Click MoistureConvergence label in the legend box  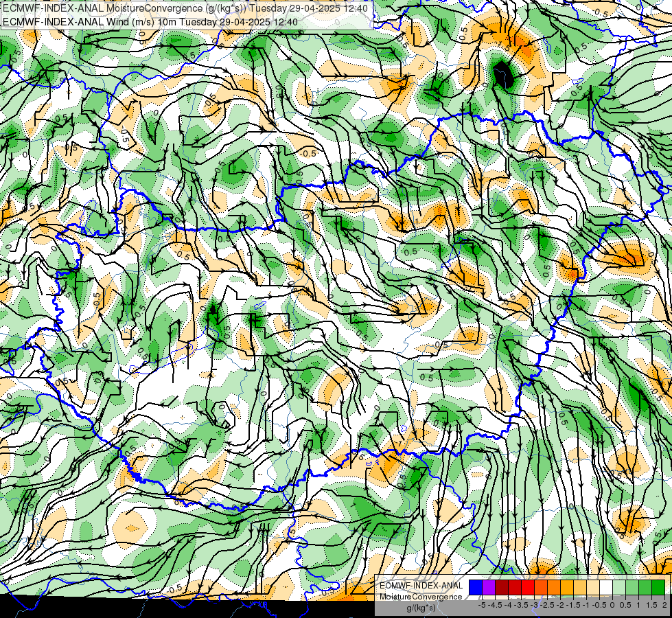click(421, 597)
